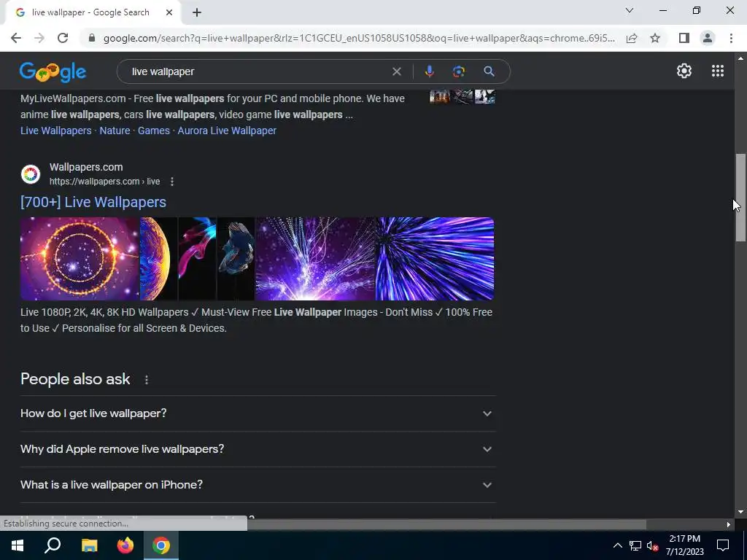Submit search with the magnifier icon
Image resolution: width=747 pixels, height=560 pixels.
click(x=489, y=71)
